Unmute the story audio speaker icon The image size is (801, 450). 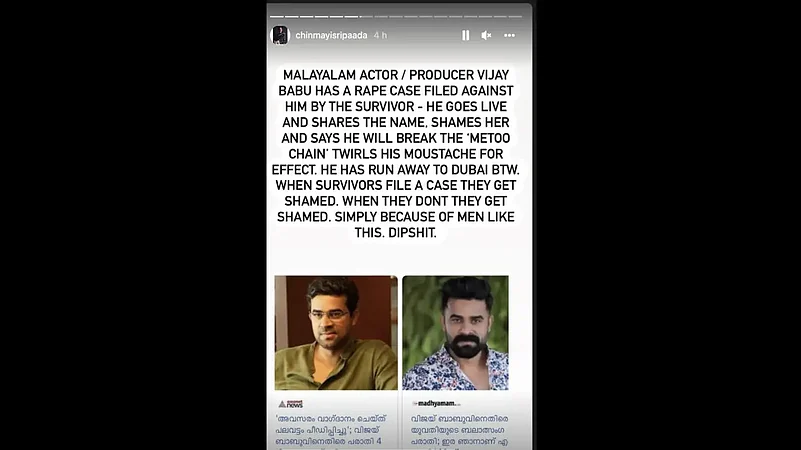click(x=486, y=35)
